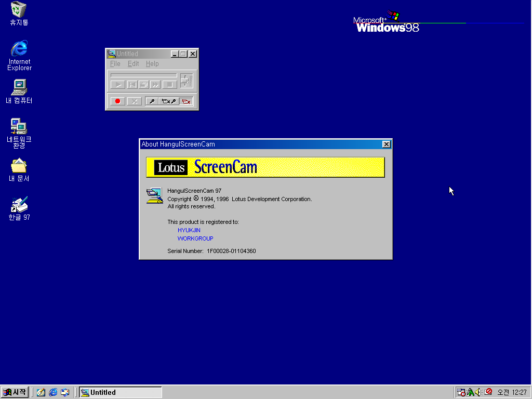This screenshot has height=399, width=532.
Task: Launch Internet Explorer from quick launch
Action: coord(53,393)
